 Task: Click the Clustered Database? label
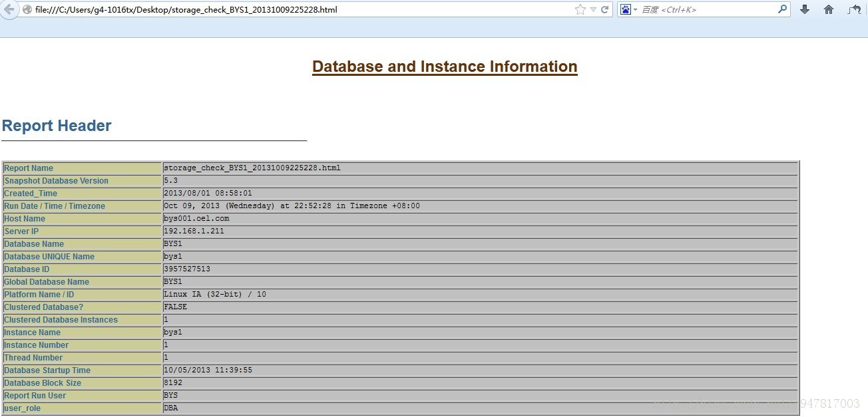[44, 307]
